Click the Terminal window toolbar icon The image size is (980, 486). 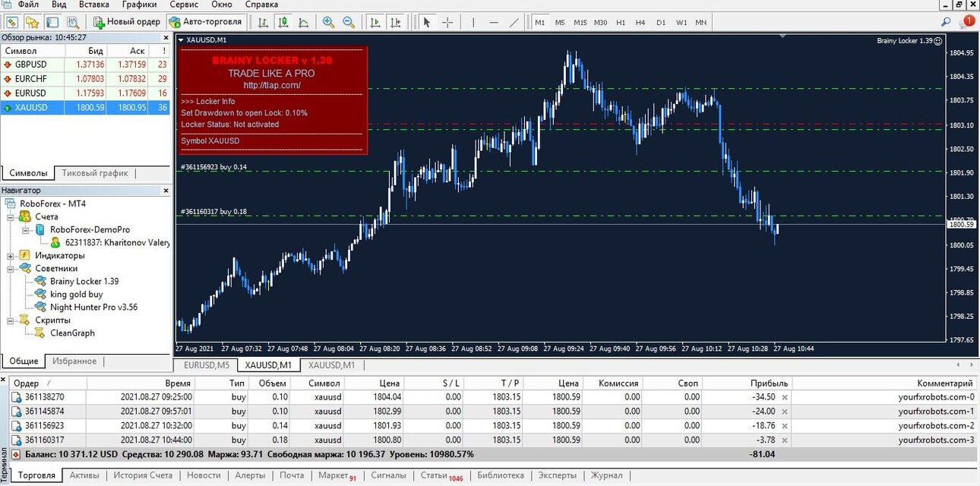point(52,22)
